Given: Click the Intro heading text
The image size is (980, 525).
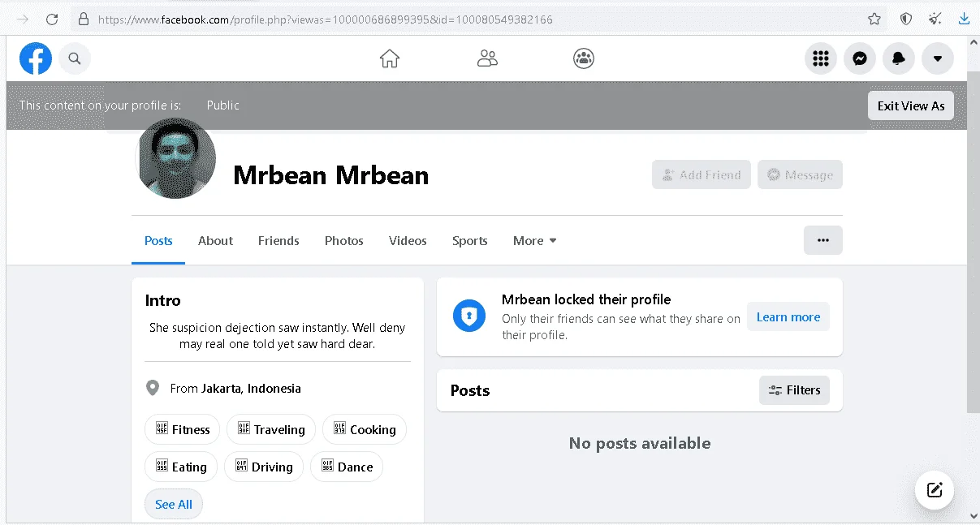Looking at the screenshot, I should [x=163, y=300].
